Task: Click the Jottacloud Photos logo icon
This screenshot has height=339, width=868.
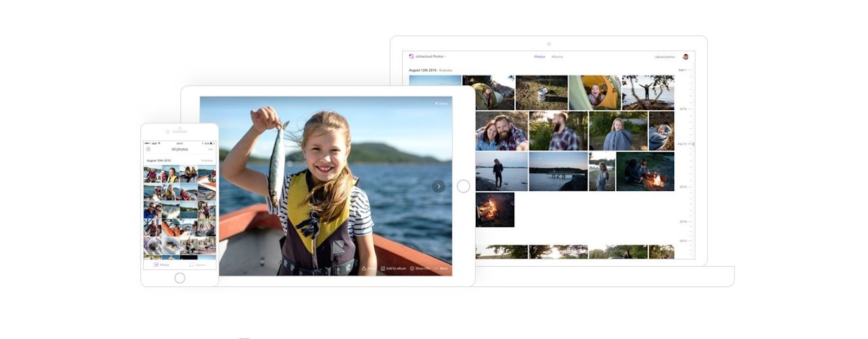Action: coord(411,56)
